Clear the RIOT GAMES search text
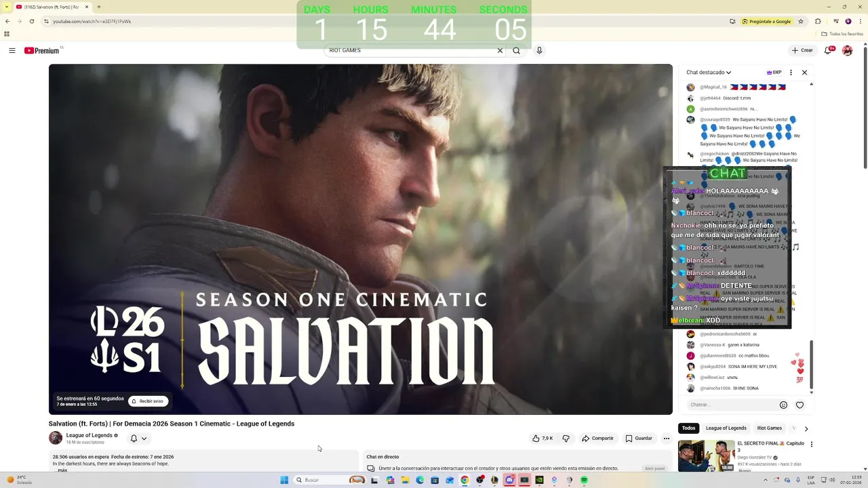868x488 pixels. click(x=500, y=51)
